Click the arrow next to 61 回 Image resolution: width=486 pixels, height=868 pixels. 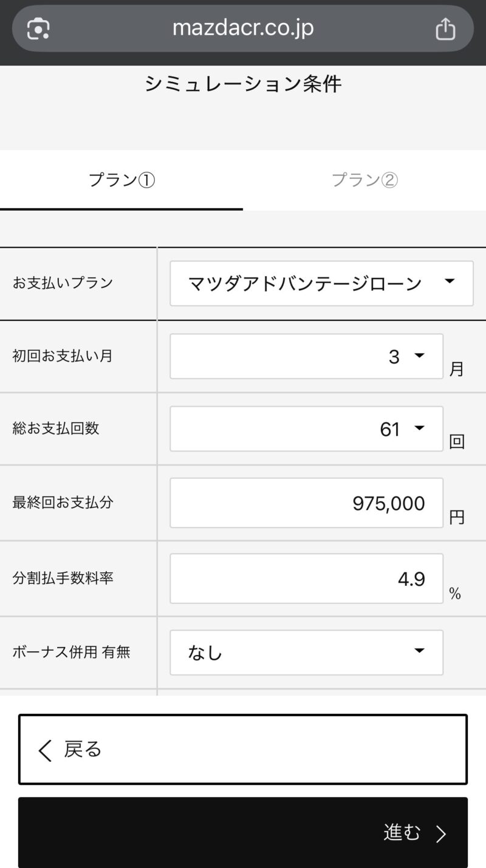click(x=419, y=429)
